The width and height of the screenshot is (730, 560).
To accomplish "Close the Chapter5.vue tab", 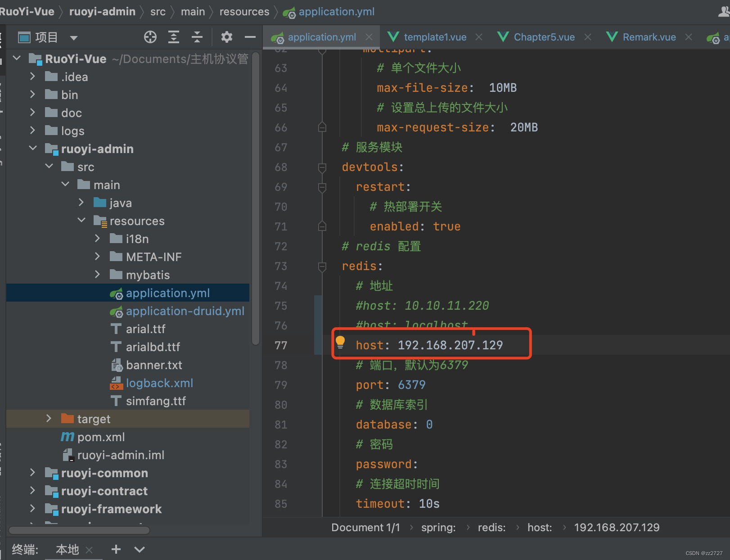I will click(588, 37).
